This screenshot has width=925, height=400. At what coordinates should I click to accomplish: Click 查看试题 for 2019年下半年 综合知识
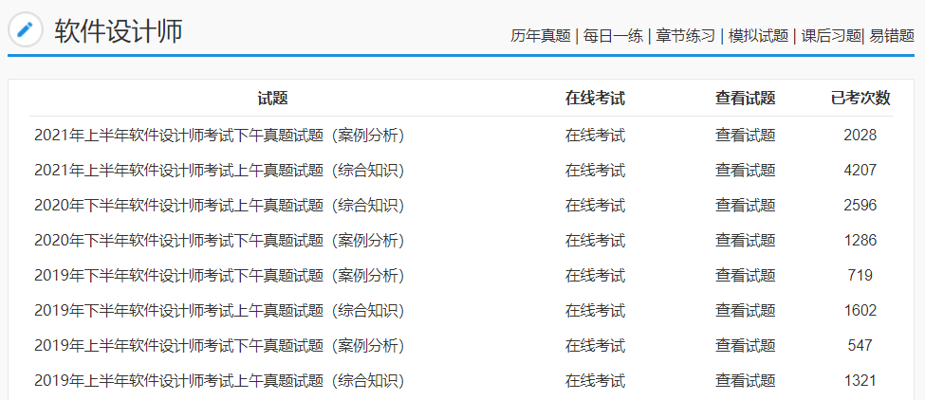pos(745,310)
